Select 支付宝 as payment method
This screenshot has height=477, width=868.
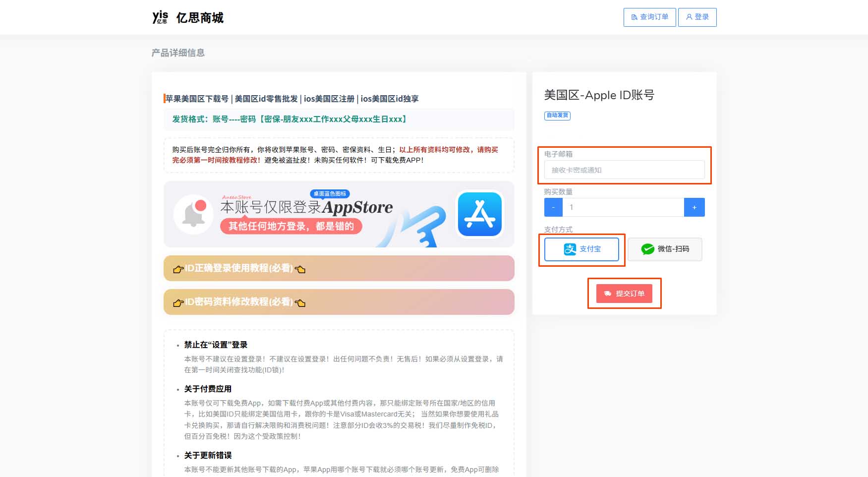coord(581,249)
